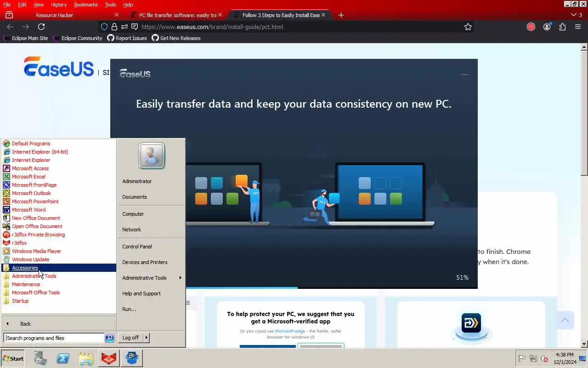Open a new browser tab
This screenshot has width=588, height=368.
tap(341, 15)
